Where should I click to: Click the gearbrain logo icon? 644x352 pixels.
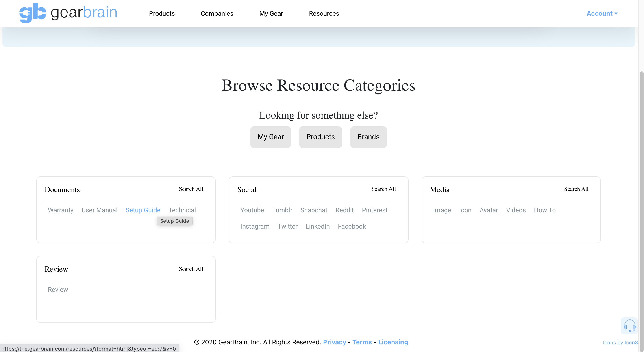(33, 13)
